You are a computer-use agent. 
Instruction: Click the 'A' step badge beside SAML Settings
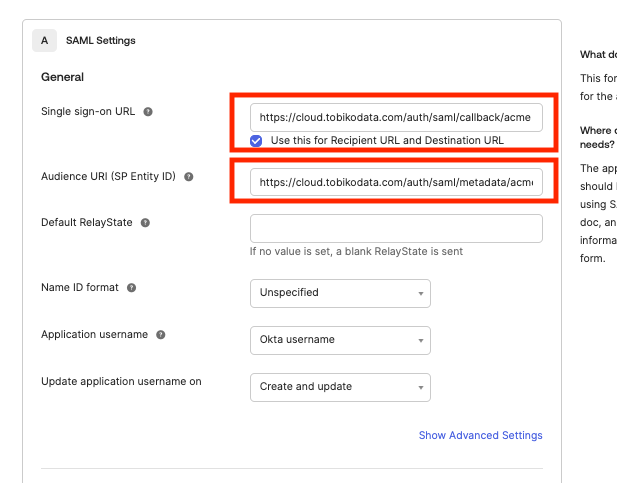[44, 41]
